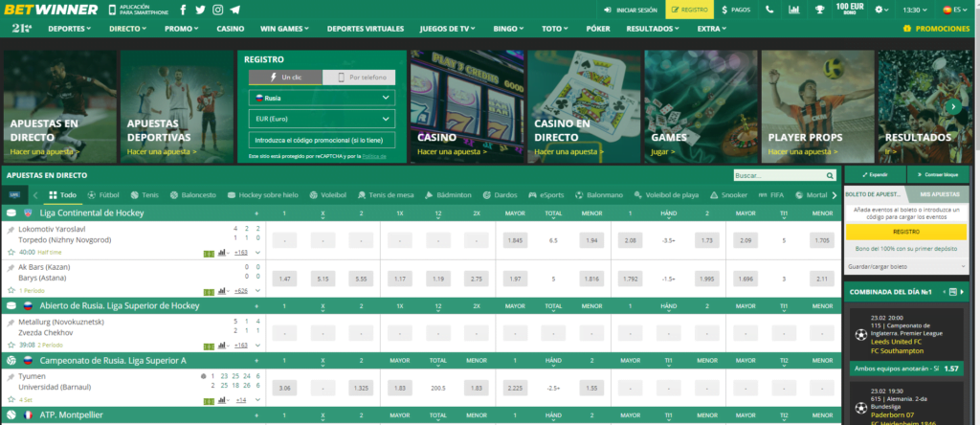Click the next arrow on the banner carousel

(953, 107)
